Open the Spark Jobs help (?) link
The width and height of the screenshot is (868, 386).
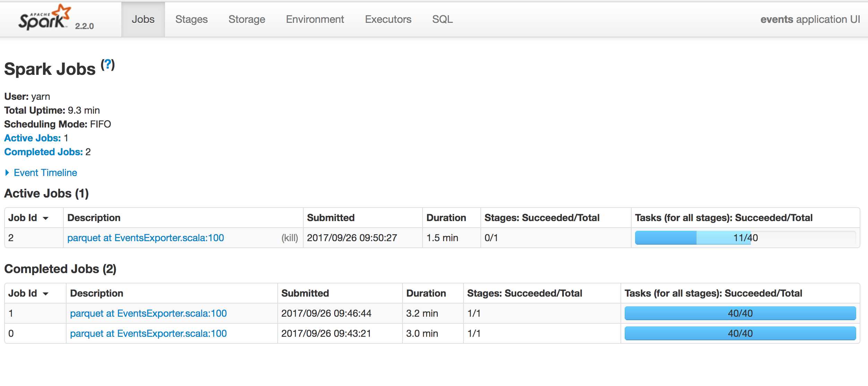click(108, 64)
